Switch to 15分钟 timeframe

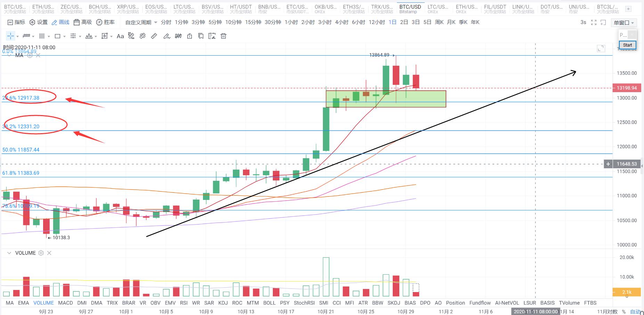point(253,23)
